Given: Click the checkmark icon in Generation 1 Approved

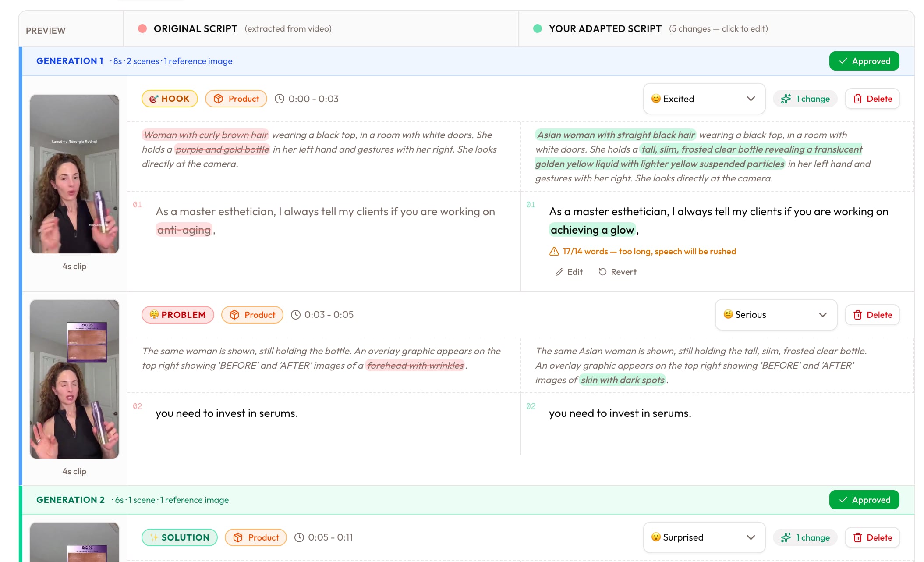Looking at the screenshot, I should pyautogui.click(x=843, y=61).
